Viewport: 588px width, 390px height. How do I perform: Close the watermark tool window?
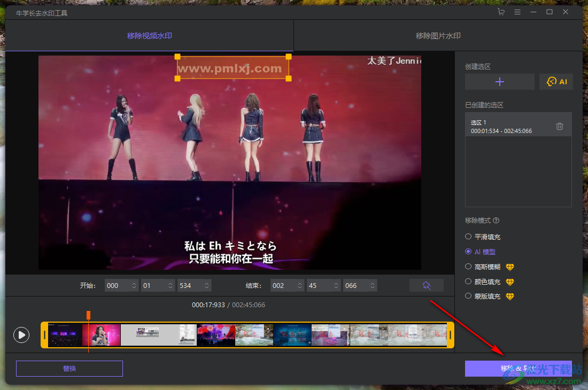tap(566, 12)
